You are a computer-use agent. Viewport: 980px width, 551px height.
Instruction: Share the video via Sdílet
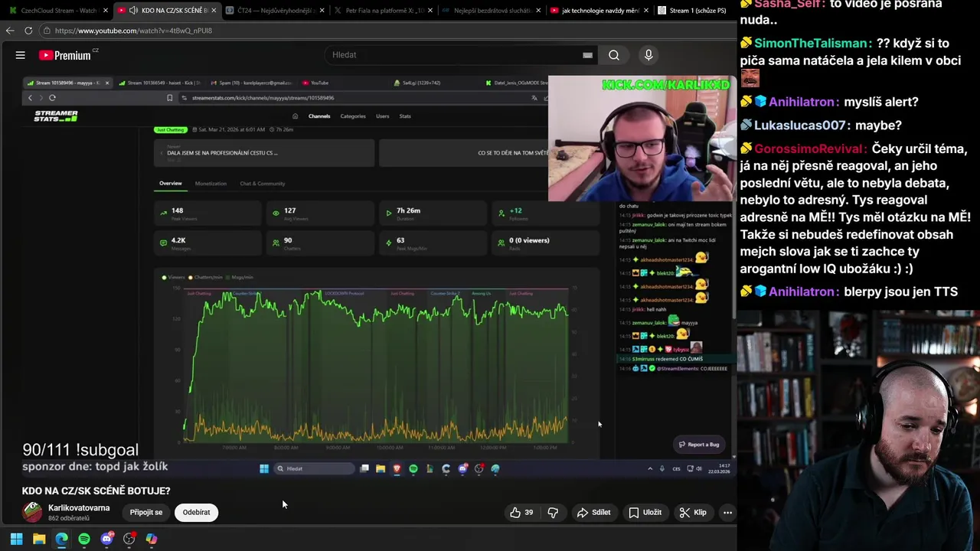coord(594,513)
